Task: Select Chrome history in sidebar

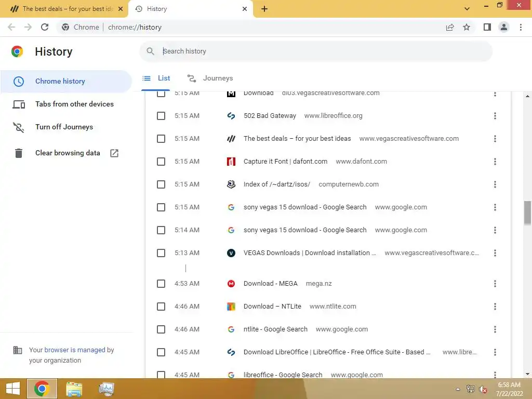Action: [66, 82]
